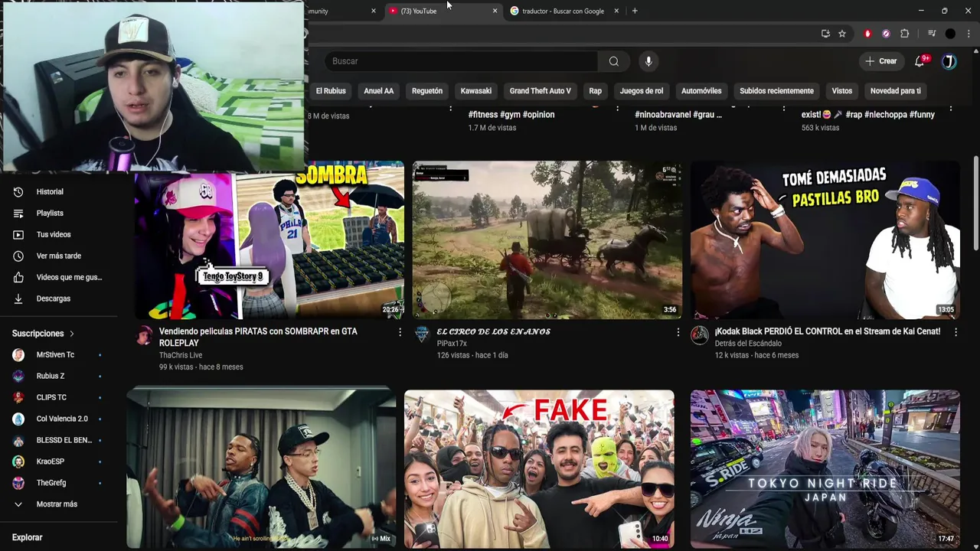Click the YouTube search magnifier button
The image size is (980, 551).
coord(614,61)
